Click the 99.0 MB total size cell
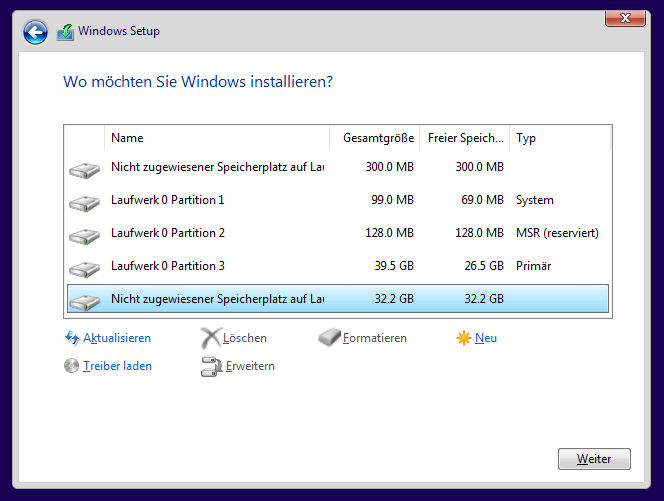Screen dimensions: 664x501 (392, 200)
